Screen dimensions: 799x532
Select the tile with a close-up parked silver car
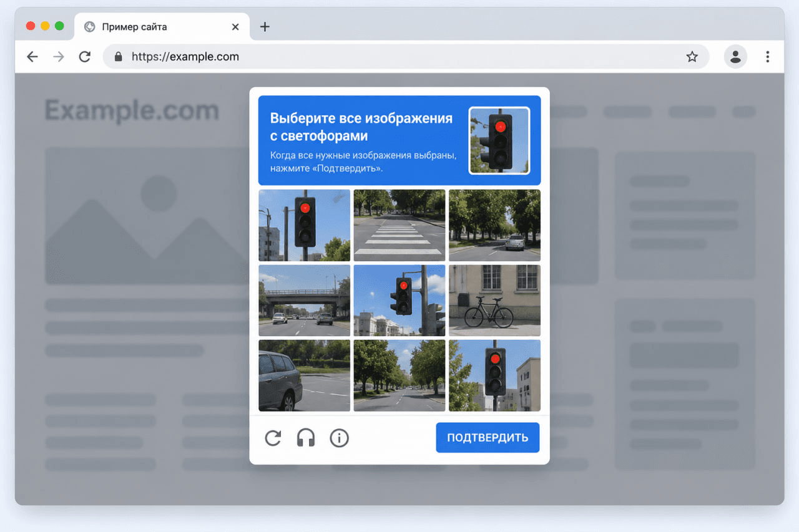(305, 375)
